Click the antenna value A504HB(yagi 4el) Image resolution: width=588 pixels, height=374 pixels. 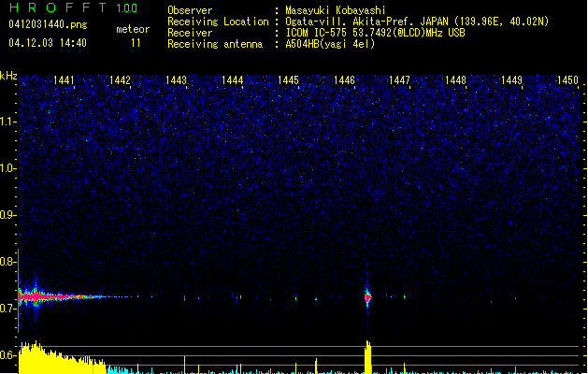330,44
